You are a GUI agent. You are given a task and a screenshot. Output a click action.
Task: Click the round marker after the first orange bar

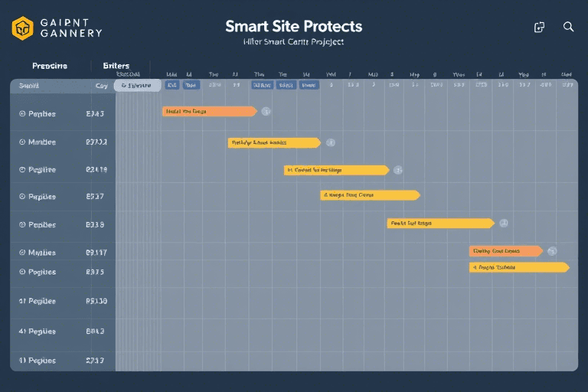(x=266, y=111)
